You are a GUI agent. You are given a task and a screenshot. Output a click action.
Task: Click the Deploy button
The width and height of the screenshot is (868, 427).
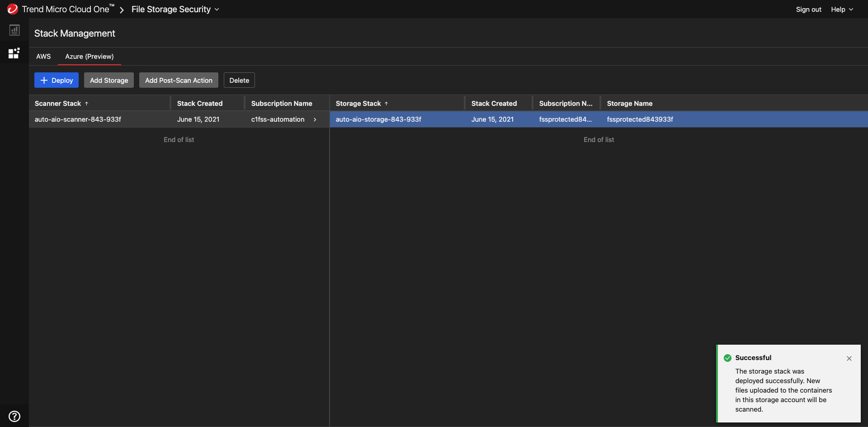tap(57, 80)
